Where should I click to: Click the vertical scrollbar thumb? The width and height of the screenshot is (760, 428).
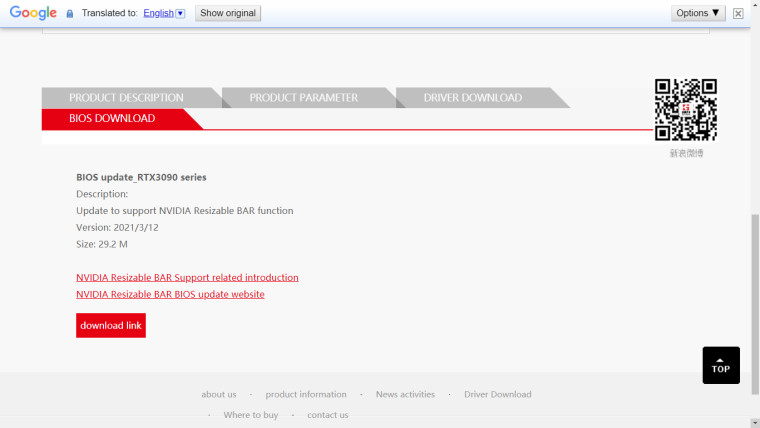click(755, 304)
